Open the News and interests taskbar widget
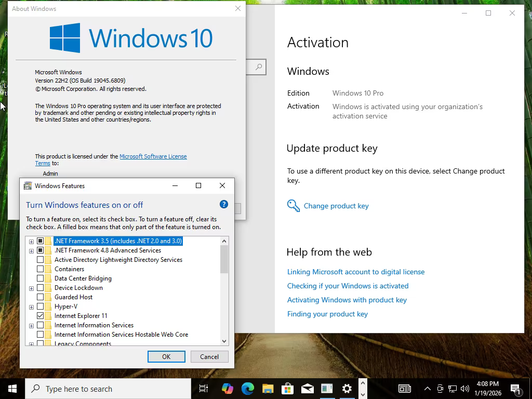The width and height of the screenshot is (532, 399). pyautogui.click(x=404, y=389)
